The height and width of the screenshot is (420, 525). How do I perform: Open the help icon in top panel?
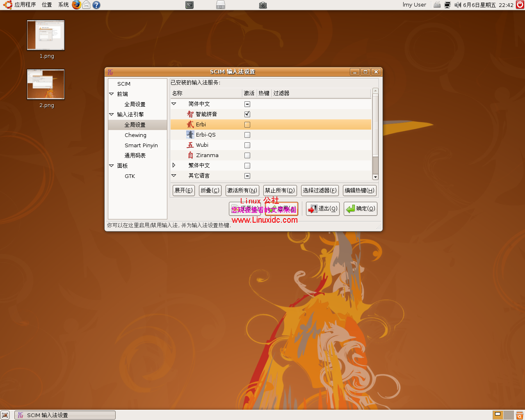[96, 5]
